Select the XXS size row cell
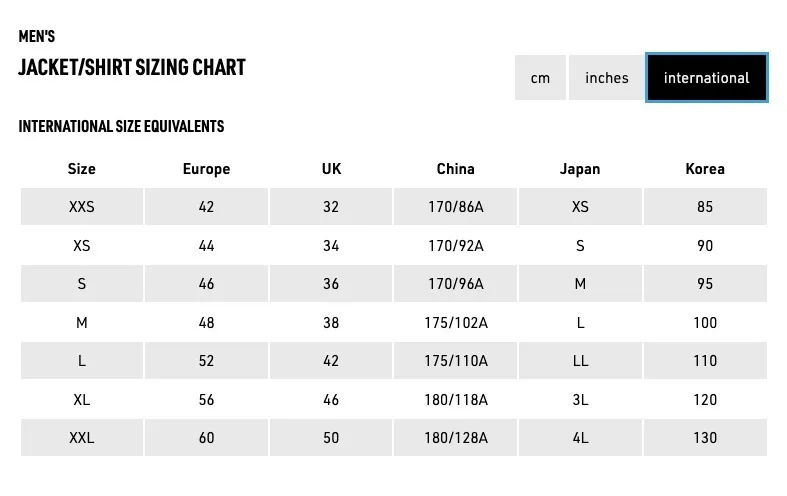The height and width of the screenshot is (496, 787). coord(82,206)
